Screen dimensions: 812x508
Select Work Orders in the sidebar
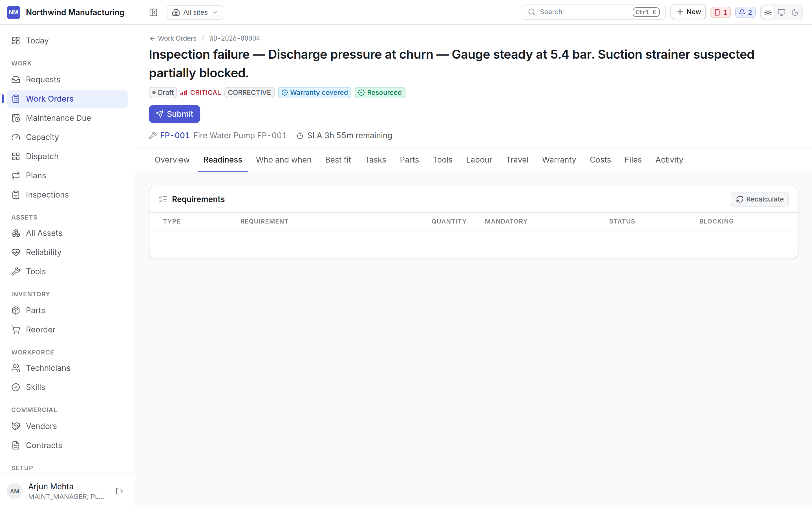pyautogui.click(x=67, y=99)
